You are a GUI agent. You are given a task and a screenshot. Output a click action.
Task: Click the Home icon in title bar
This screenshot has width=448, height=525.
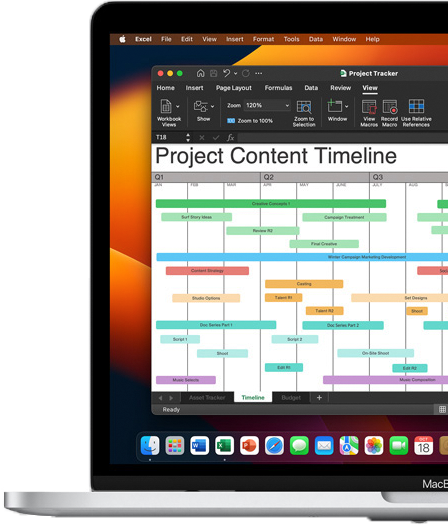tap(200, 73)
